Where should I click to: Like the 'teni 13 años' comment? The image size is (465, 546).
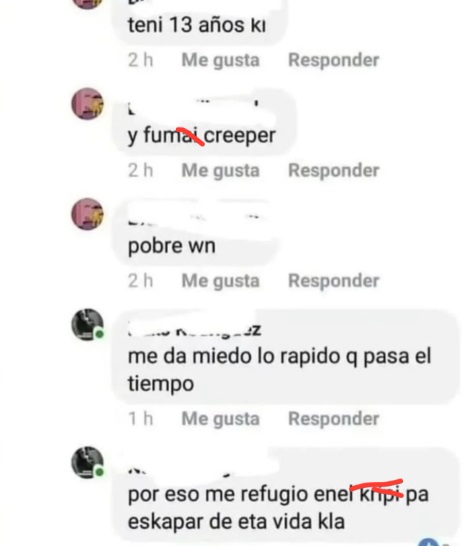coord(220,61)
